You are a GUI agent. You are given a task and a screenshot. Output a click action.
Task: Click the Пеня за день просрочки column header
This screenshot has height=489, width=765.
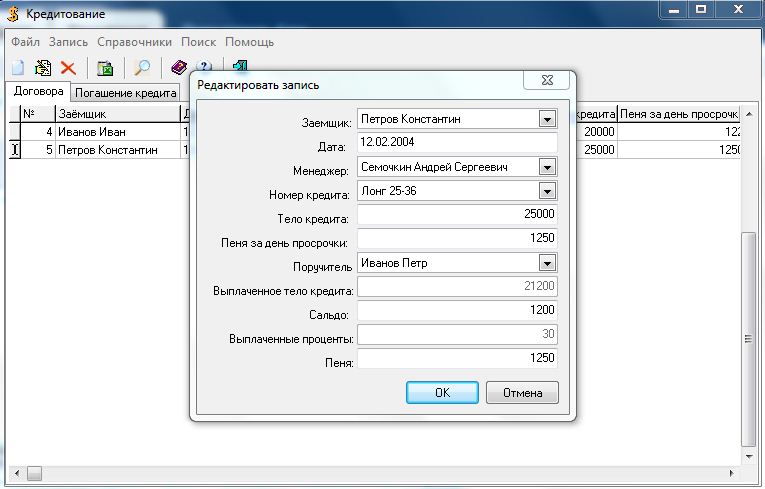[x=679, y=114]
